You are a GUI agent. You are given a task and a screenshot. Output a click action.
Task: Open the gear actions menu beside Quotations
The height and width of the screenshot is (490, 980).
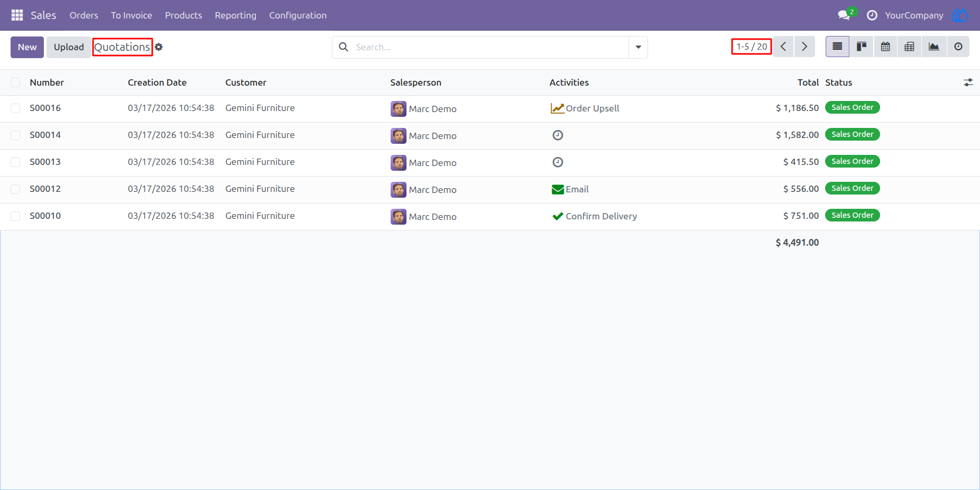click(159, 47)
